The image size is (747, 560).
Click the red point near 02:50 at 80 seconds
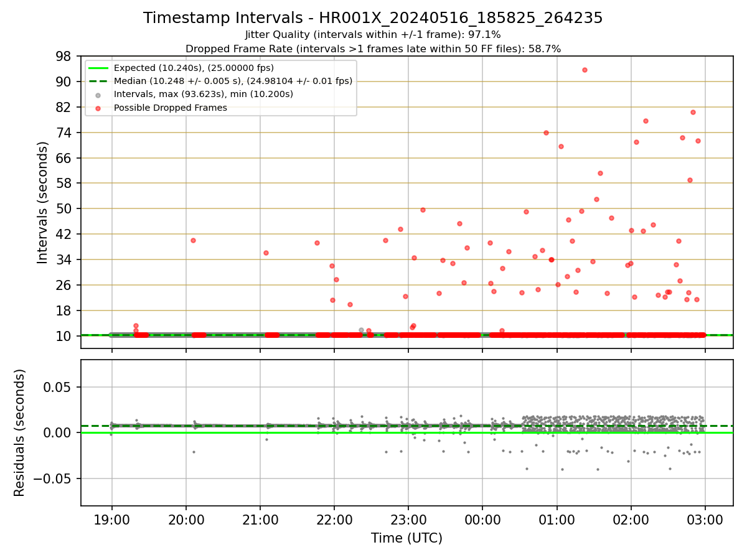693,112
